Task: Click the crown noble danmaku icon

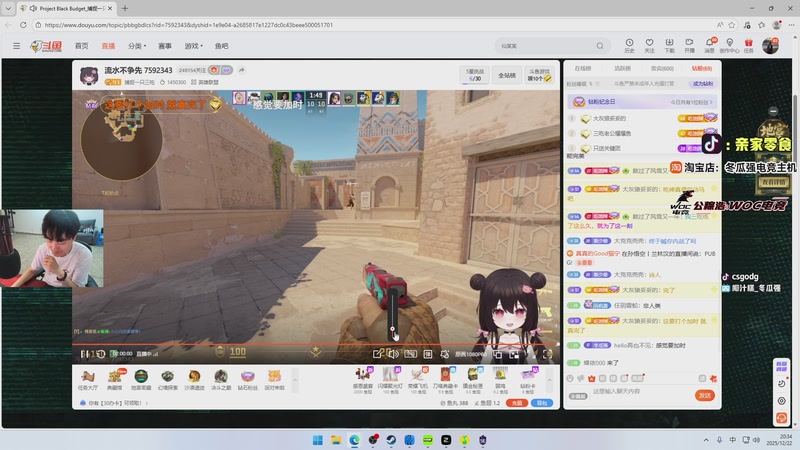Action: [x=591, y=379]
